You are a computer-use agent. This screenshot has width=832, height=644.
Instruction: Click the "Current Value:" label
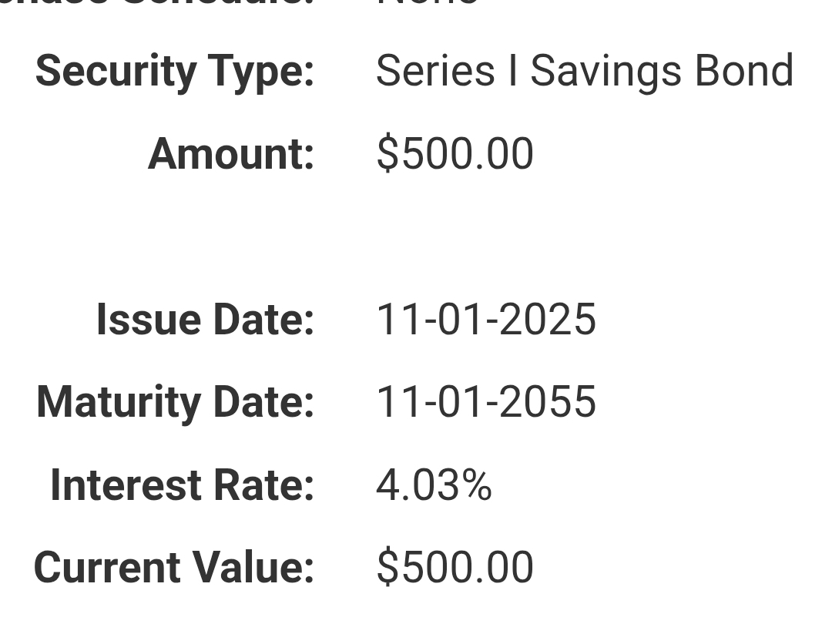point(174,568)
